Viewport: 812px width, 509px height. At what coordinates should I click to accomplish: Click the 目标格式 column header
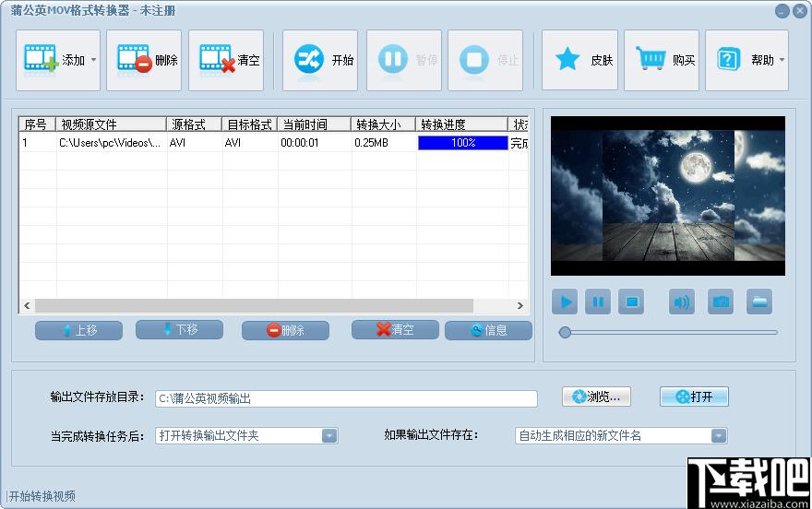point(250,124)
